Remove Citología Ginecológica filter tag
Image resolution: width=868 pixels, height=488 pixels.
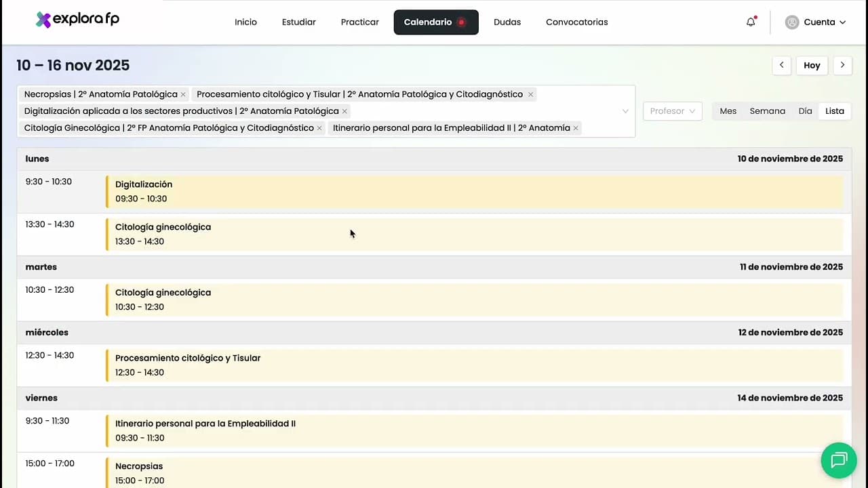point(319,129)
